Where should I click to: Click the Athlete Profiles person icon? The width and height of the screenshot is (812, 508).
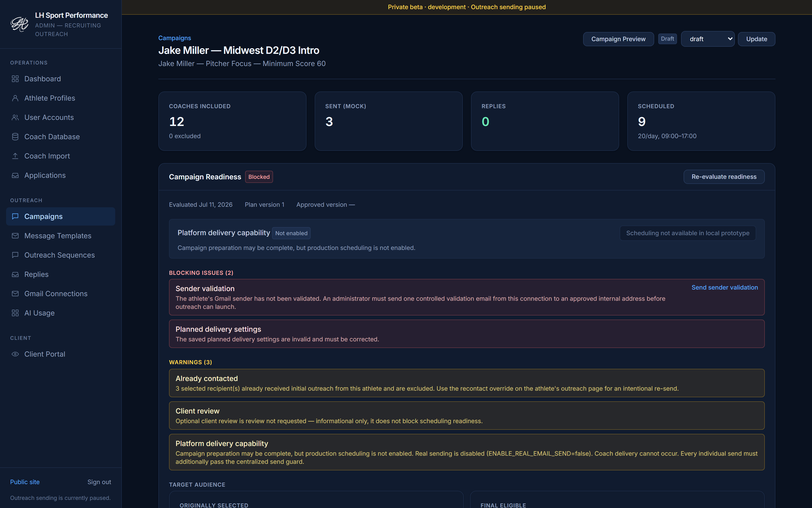(x=15, y=98)
